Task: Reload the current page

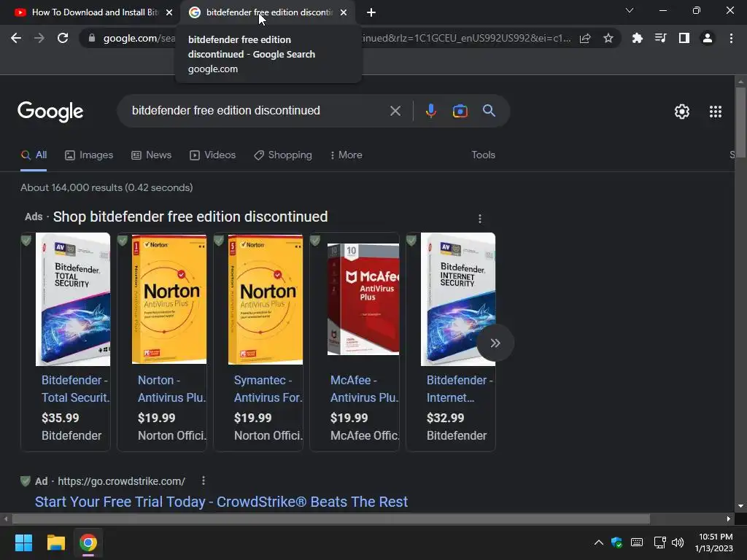Action: tap(63, 38)
